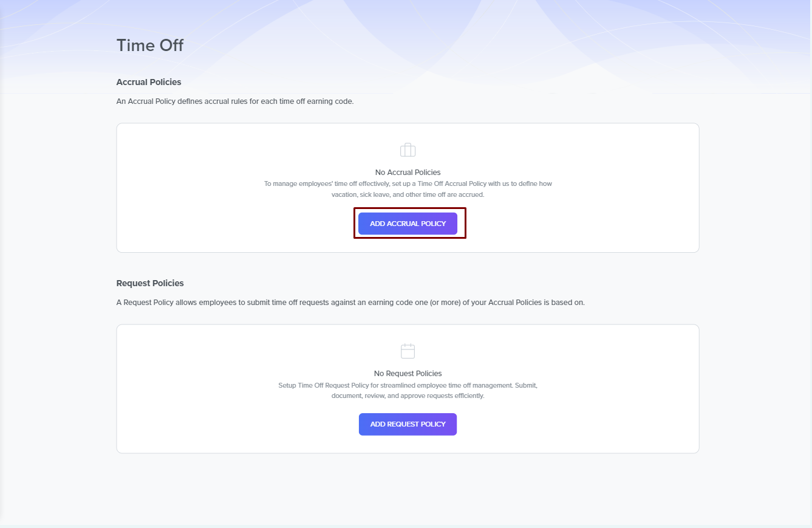Image resolution: width=812 pixels, height=528 pixels.
Task: Click the calendar icon above No Request Policies
Action: point(408,351)
